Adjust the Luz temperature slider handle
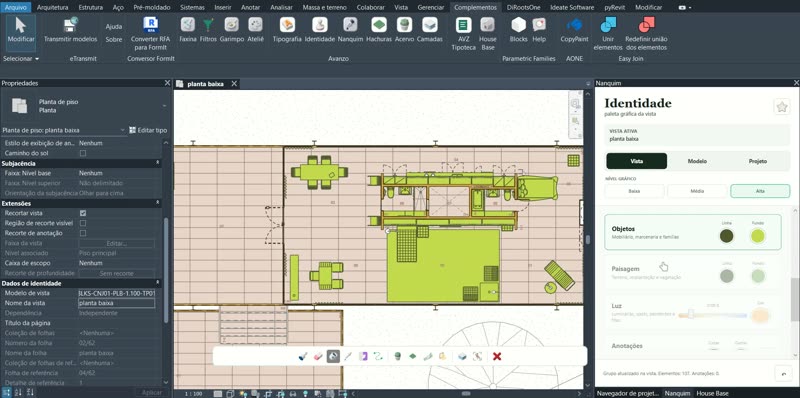 pos(692,313)
